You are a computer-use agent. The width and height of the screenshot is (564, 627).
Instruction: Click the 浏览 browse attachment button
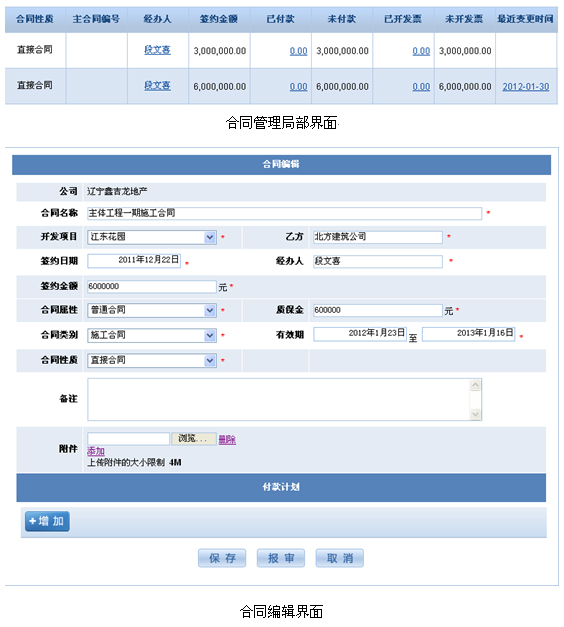(x=194, y=439)
